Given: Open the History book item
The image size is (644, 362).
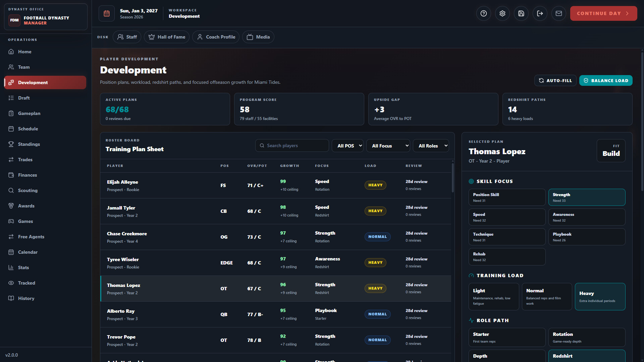Looking at the screenshot, I should click(45, 298).
